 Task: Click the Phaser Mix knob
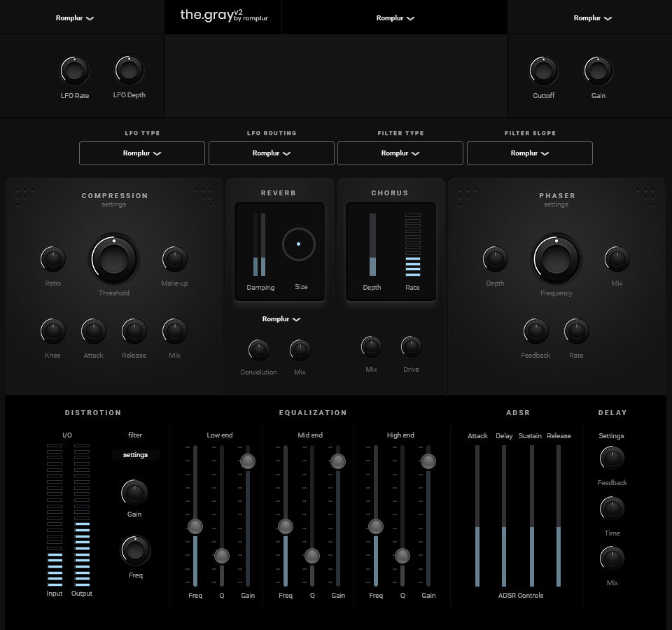click(617, 259)
